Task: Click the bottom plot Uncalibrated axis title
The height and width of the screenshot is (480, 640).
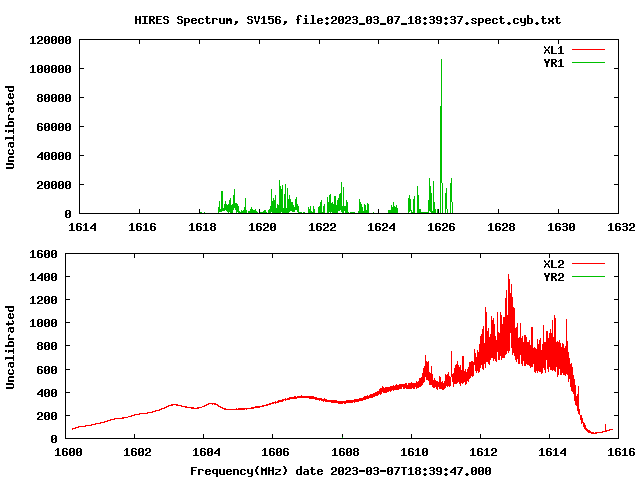Action: 10,347
